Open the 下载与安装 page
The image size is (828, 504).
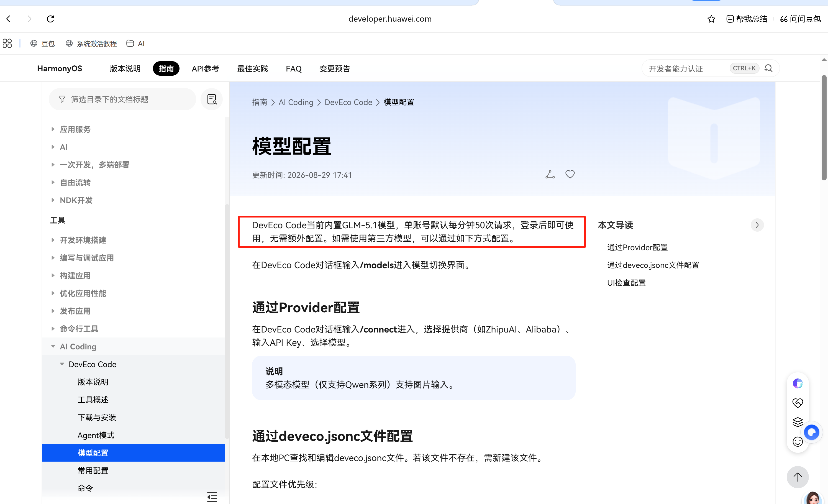click(97, 417)
